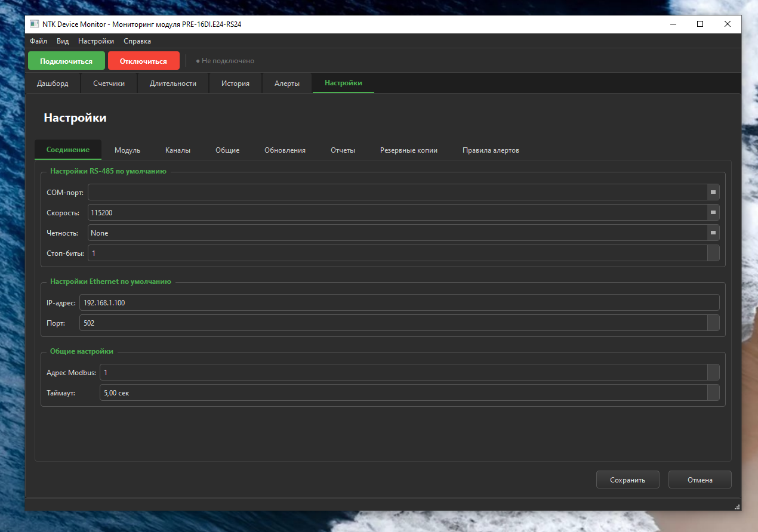Switch to the История tab
The height and width of the screenshot is (532, 758).
pos(235,83)
